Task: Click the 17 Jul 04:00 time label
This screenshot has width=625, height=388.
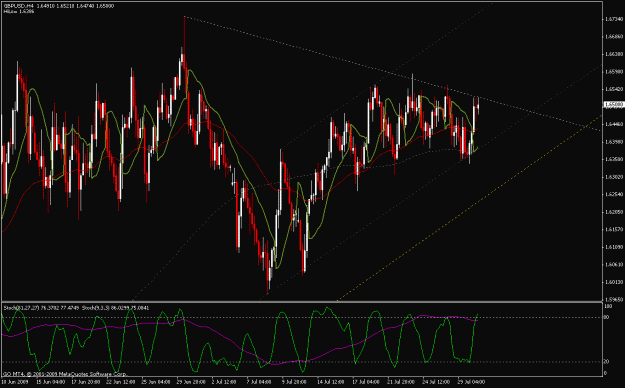Action: pos(366,382)
